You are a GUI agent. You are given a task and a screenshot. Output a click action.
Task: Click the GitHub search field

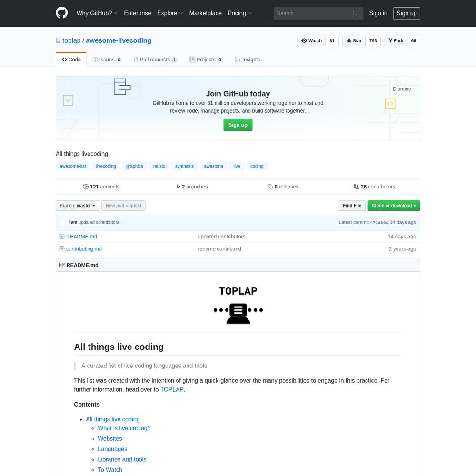[318, 13]
